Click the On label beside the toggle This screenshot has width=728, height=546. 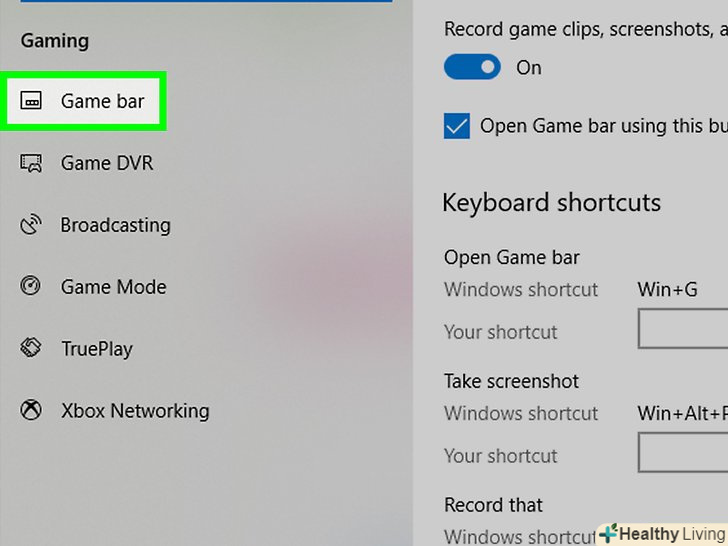pos(529,68)
